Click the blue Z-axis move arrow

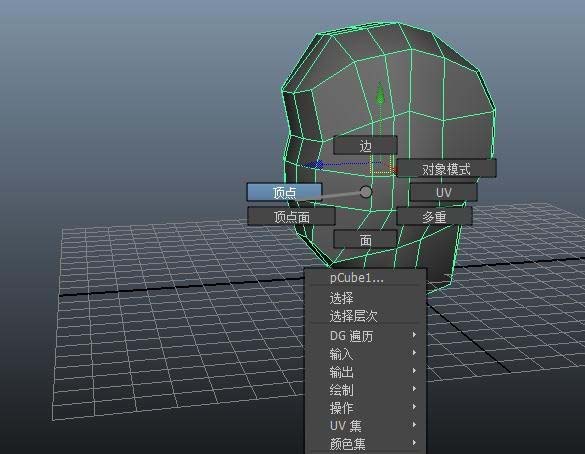pos(315,165)
